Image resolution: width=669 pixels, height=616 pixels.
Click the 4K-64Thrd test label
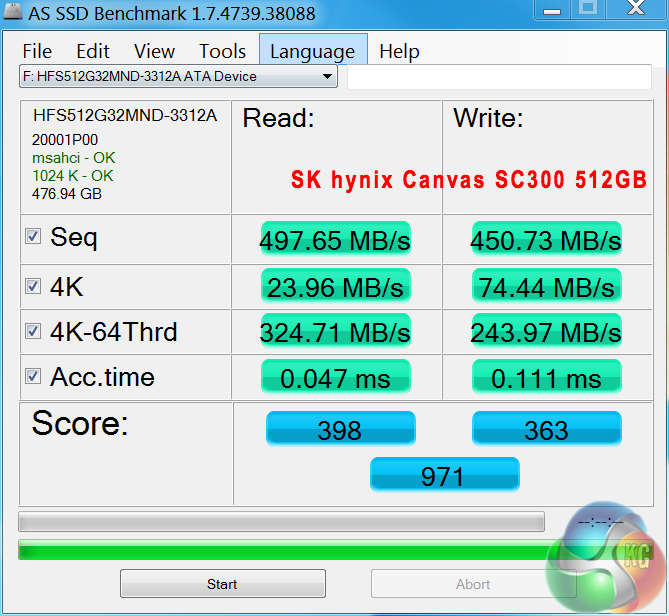point(113,331)
